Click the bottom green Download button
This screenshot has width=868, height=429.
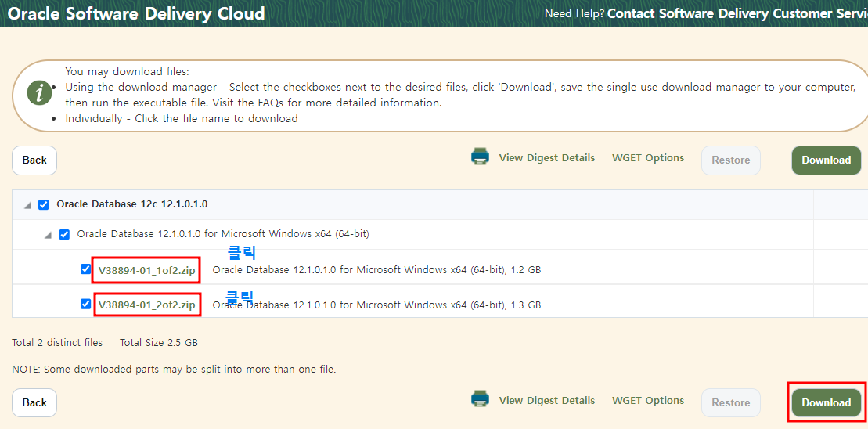click(x=826, y=402)
